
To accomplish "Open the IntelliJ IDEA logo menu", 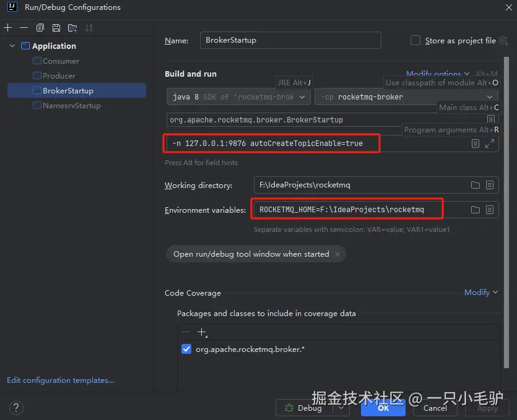I will click(x=12, y=7).
